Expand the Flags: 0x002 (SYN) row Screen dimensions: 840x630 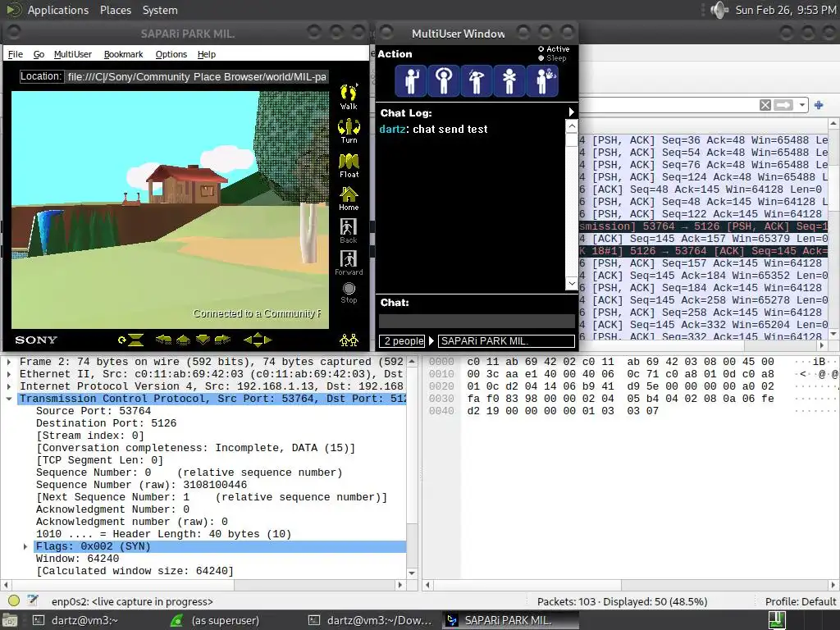(x=25, y=546)
